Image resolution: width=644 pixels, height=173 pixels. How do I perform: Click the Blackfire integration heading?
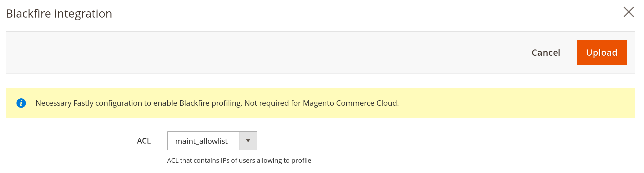pyautogui.click(x=59, y=14)
